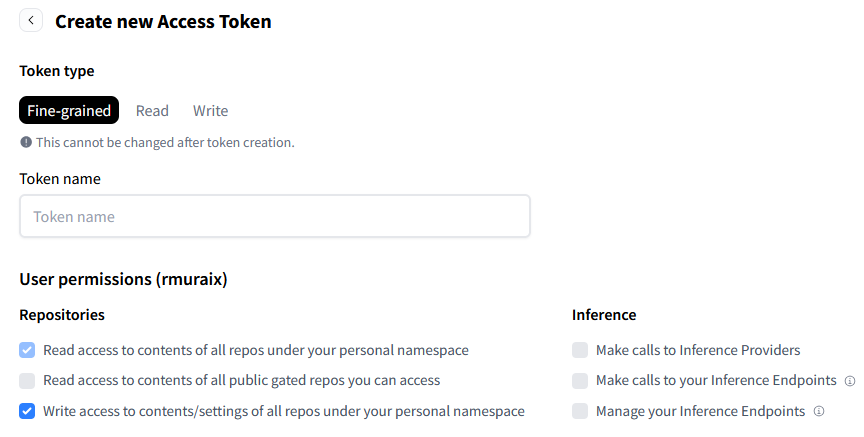This screenshot has width=864, height=437.
Task: Click the 'Make calls to Inference Providers' label
Action: point(698,350)
